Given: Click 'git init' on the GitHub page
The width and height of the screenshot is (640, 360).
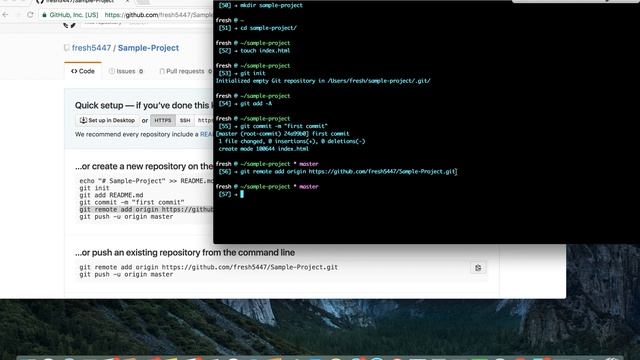Looking at the screenshot, I should 94,188.
